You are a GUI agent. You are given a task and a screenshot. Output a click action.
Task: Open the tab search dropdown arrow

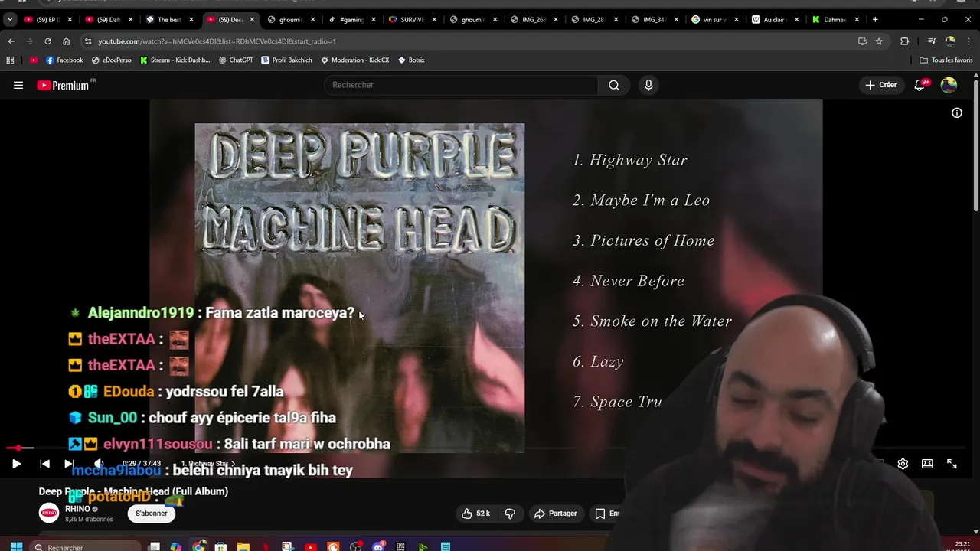point(10,19)
